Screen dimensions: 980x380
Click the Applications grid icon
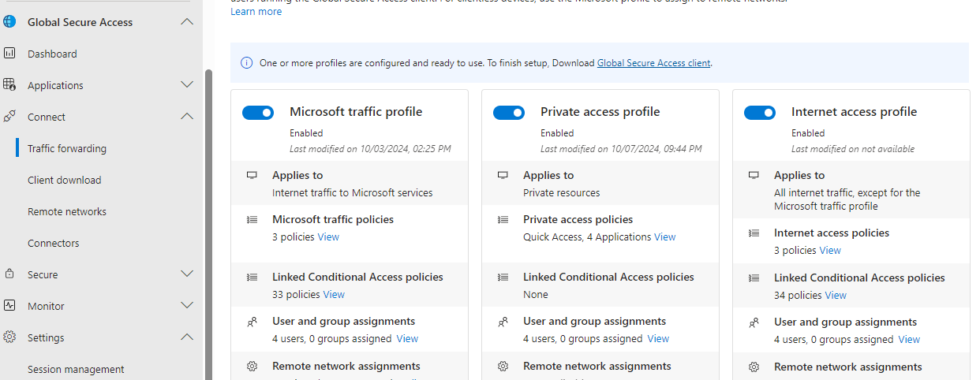[9, 85]
